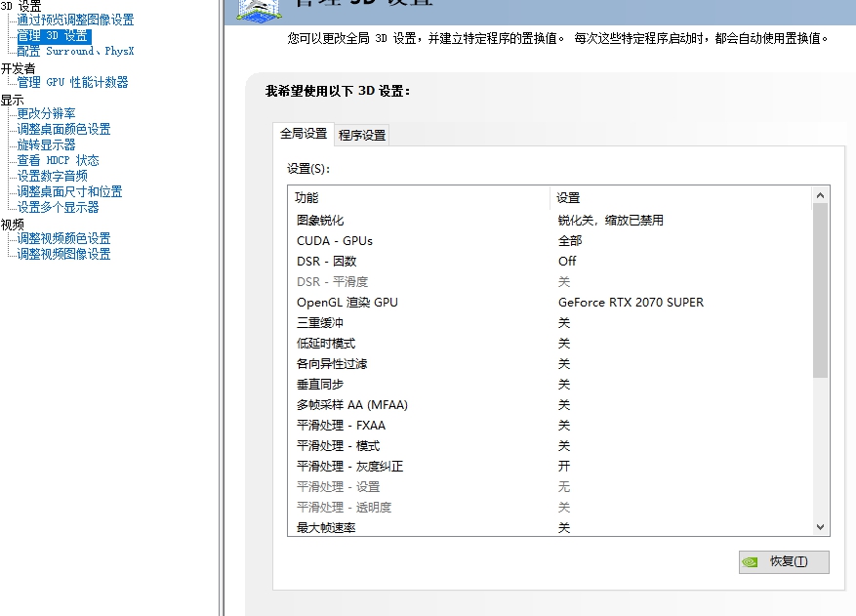856x616 pixels.
Task: Select the 低延时模式 row
Action: (550, 344)
